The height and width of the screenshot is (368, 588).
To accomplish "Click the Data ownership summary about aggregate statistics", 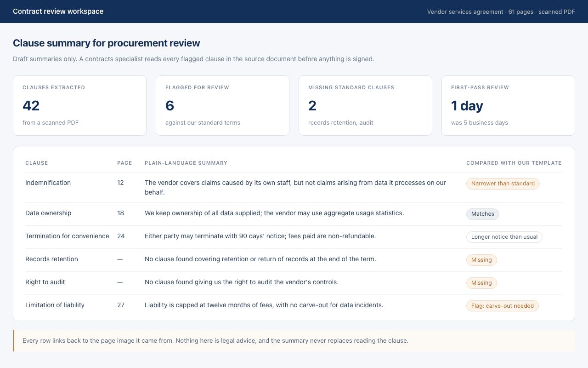I will point(274,213).
